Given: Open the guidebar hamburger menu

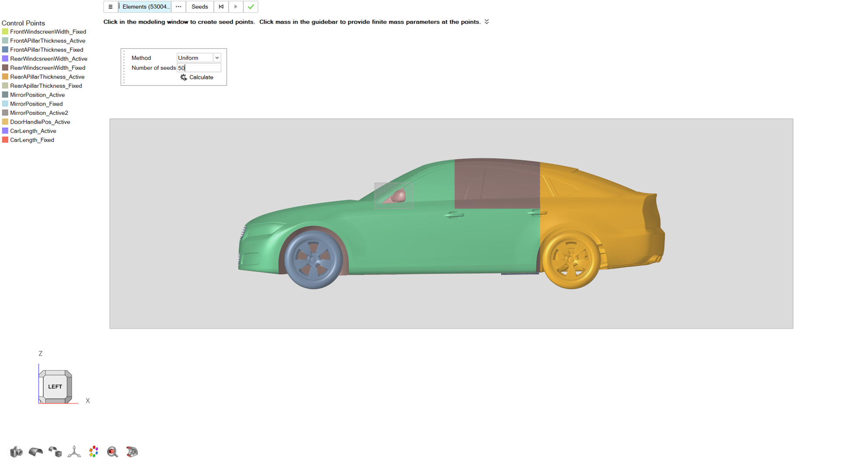Looking at the screenshot, I should click(x=111, y=7).
